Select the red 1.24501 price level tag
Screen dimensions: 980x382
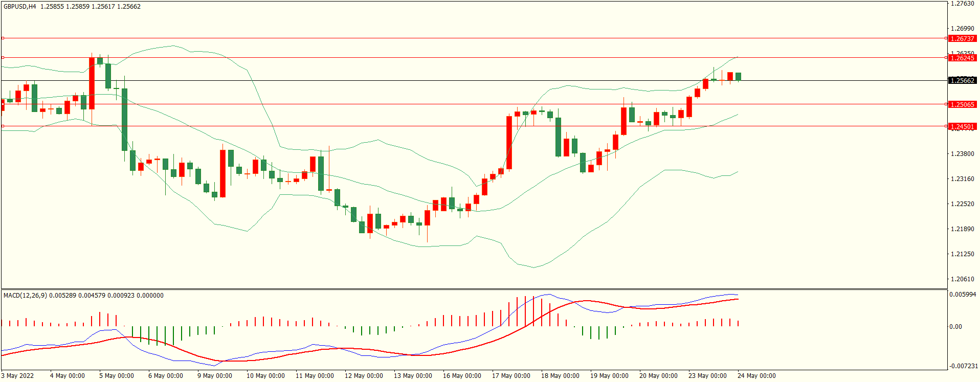(962, 126)
